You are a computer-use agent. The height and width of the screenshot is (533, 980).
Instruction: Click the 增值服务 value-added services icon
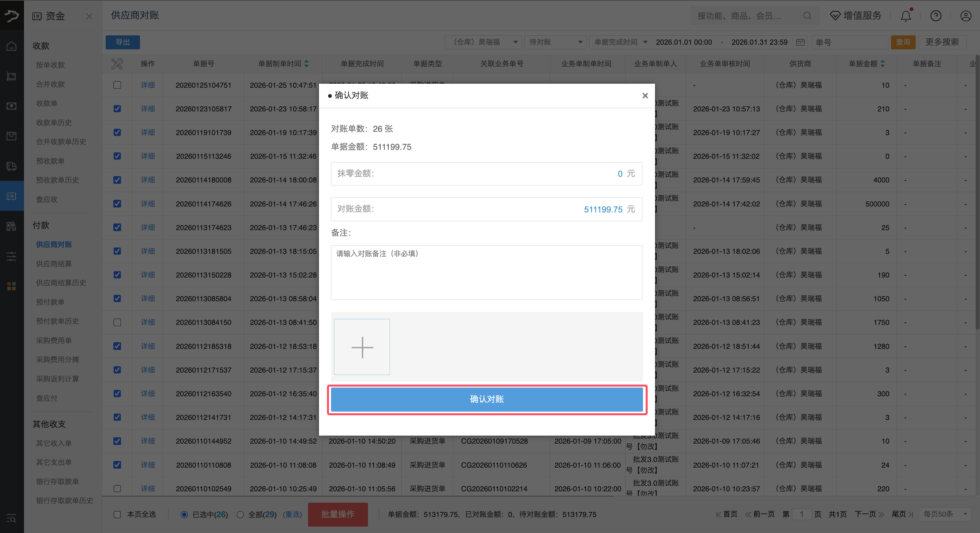pyautogui.click(x=835, y=16)
